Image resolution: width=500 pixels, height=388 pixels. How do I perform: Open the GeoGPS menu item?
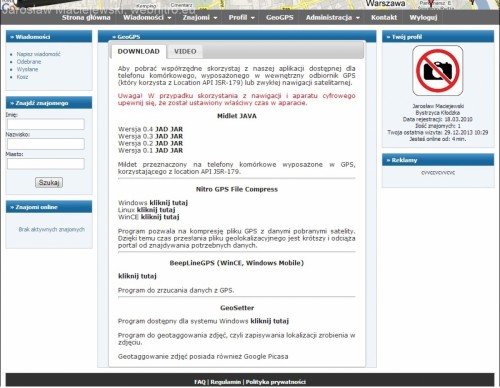coord(279,17)
